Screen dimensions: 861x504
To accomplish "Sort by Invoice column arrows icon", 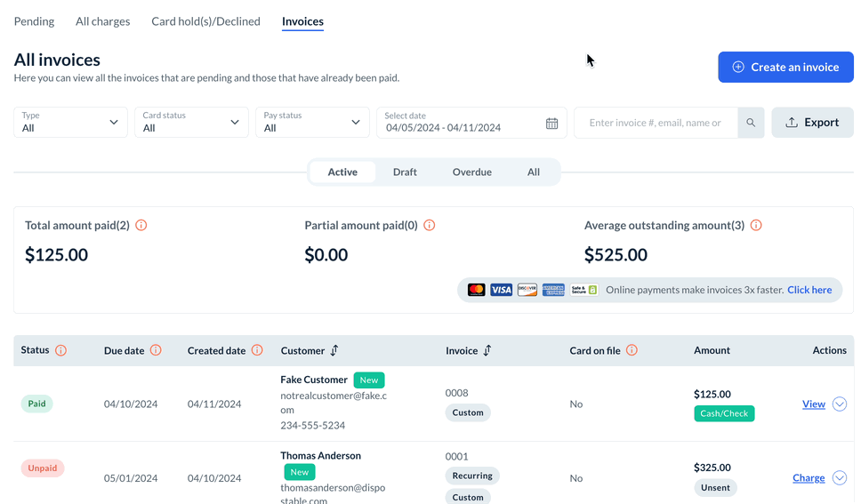I will pos(487,351).
